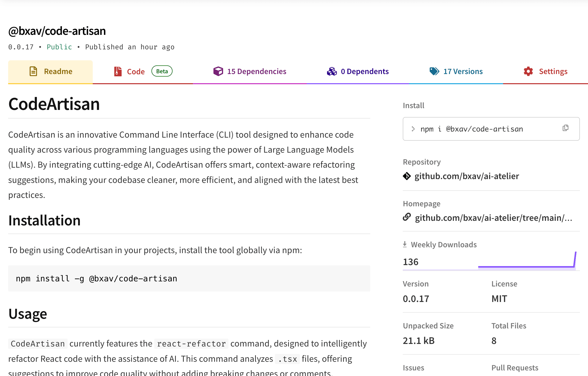Click the npm i install command box
The width and height of the screenshot is (588, 376).
[472, 129]
